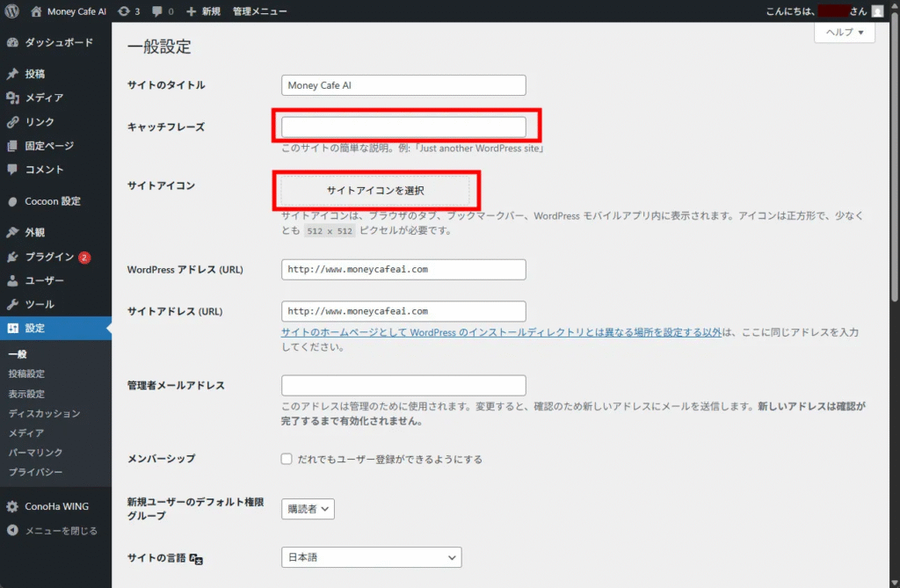Screen dimensions: 900x588
Task: Click the リンク chain icon
Action: coord(12,122)
